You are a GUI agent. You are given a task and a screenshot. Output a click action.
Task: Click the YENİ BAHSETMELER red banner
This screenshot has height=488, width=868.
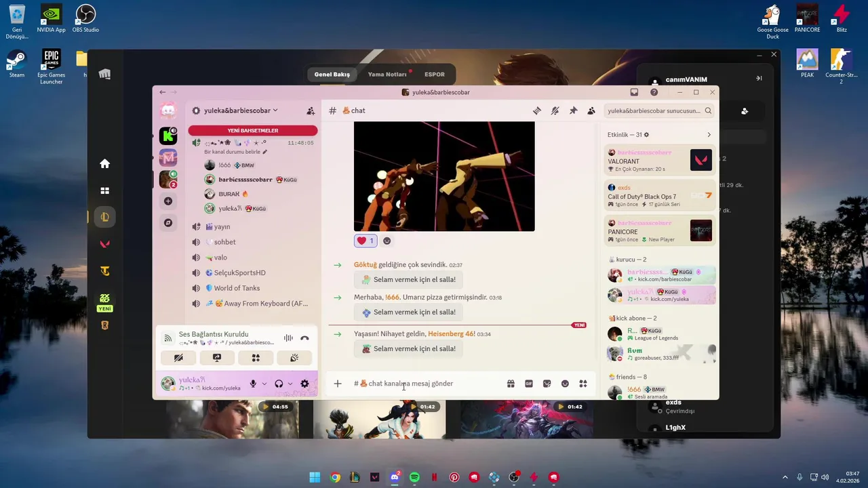(x=253, y=130)
